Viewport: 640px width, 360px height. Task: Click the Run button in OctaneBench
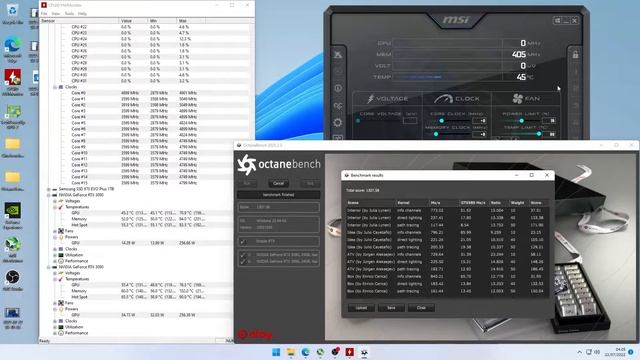[247, 183]
